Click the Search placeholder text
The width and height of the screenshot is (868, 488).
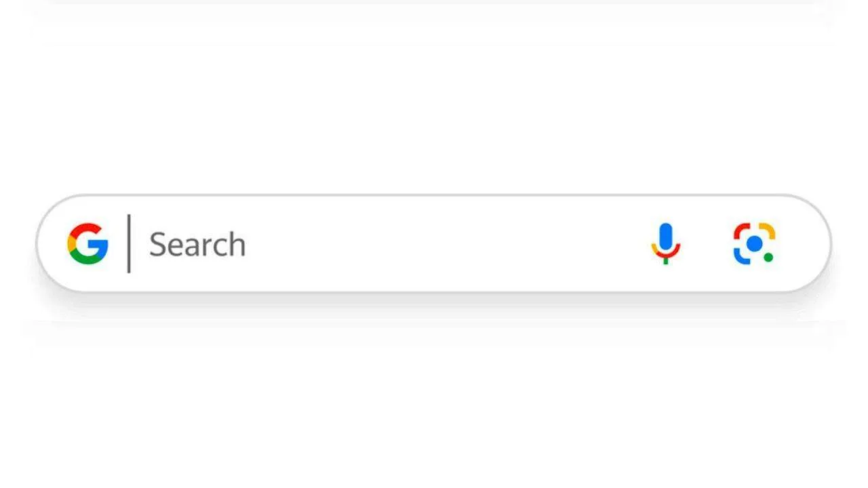[x=197, y=244]
